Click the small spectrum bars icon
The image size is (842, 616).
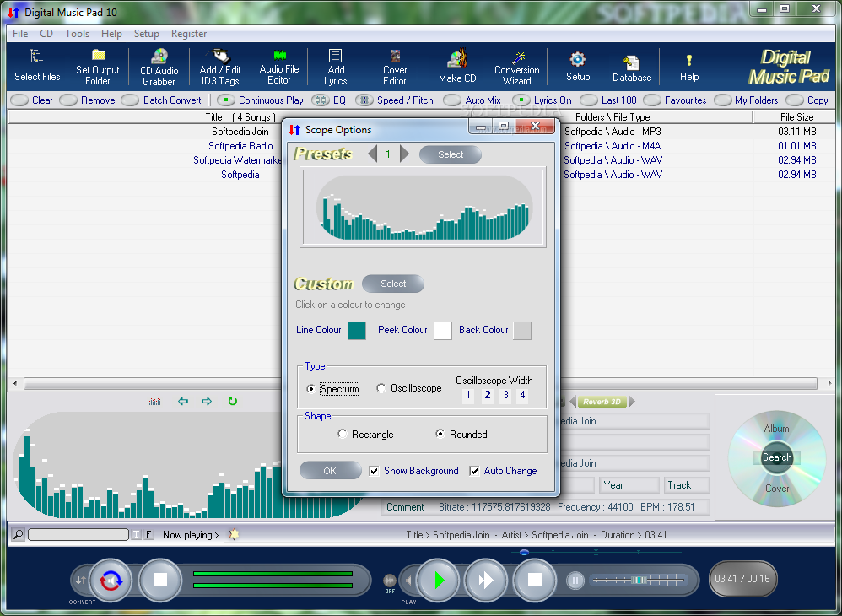point(154,402)
